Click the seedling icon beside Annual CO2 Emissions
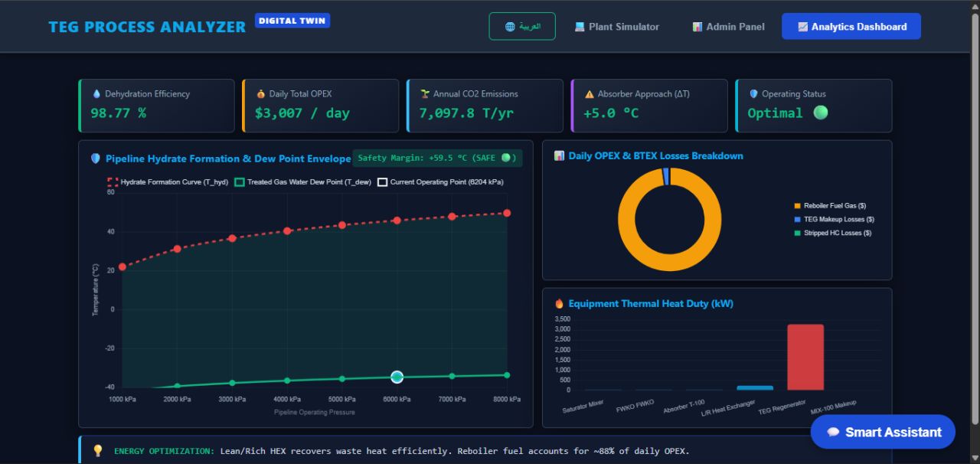Image resolution: width=980 pixels, height=464 pixels. point(425,94)
